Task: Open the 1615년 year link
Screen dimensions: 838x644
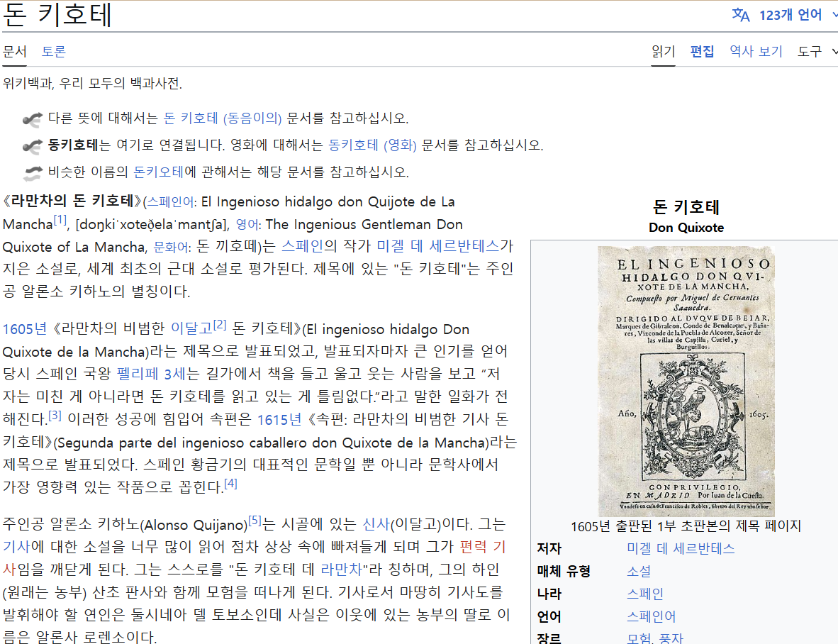Action: click(279, 420)
